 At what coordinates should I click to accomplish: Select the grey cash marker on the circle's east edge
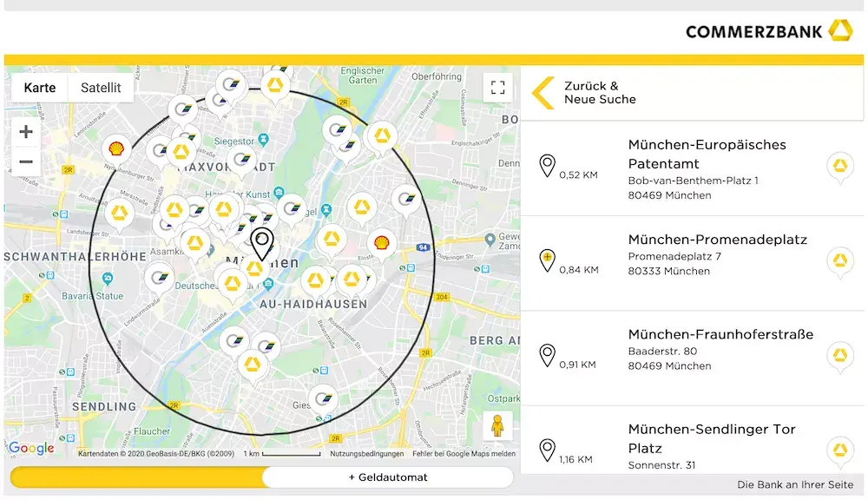[406, 199]
